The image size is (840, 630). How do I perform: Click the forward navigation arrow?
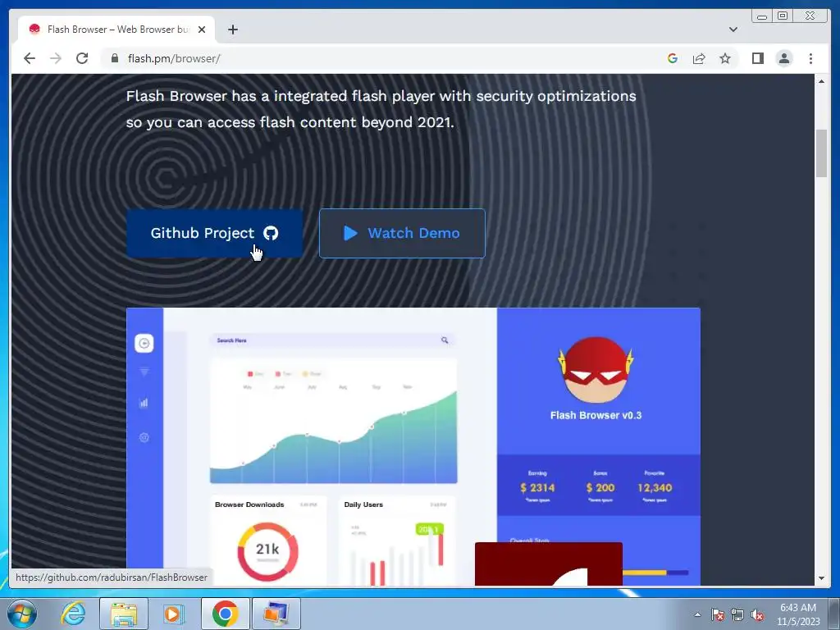[x=56, y=58]
